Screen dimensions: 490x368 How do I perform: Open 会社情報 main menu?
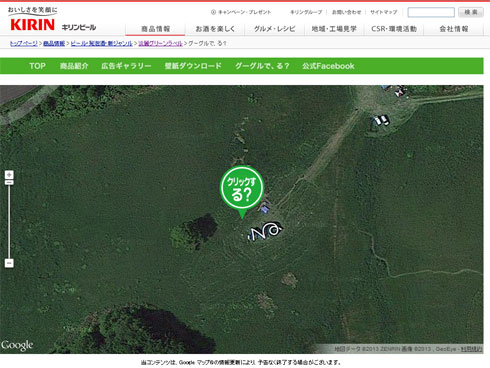(x=454, y=29)
